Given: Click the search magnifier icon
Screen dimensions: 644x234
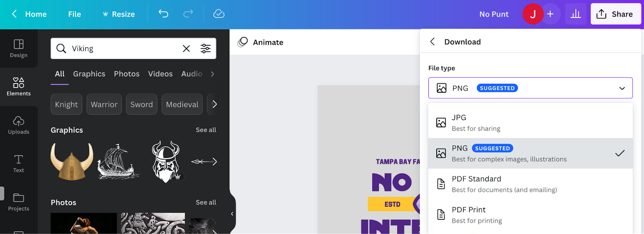Looking at the screenshot, I should (x=61, y=49).
